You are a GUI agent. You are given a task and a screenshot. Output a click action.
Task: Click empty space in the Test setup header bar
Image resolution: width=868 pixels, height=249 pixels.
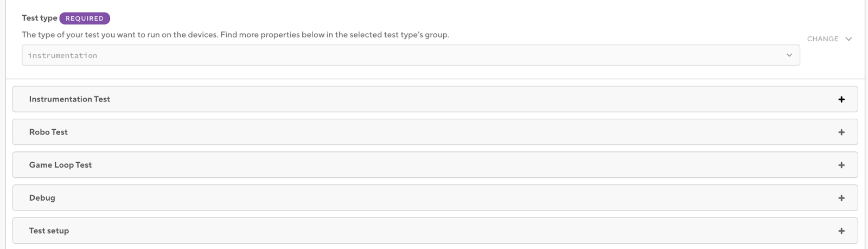point(434,231)
